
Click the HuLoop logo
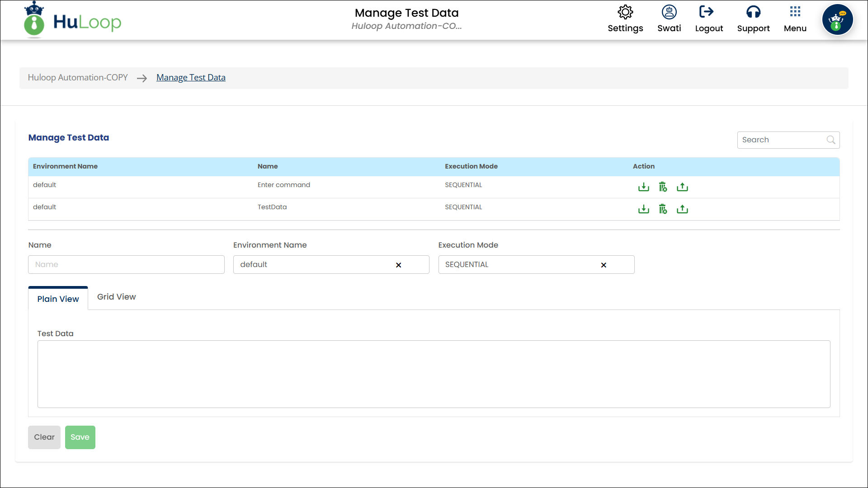[73, 20]
